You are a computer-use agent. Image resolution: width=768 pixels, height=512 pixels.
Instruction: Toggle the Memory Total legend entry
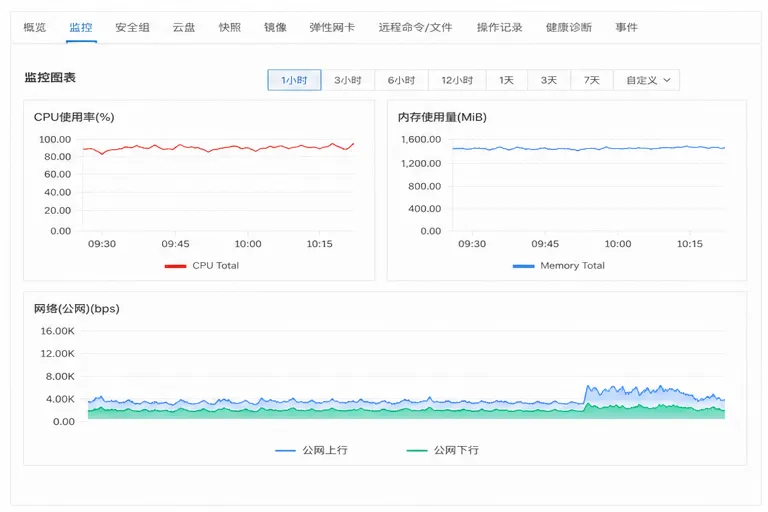tap(558, 266)
